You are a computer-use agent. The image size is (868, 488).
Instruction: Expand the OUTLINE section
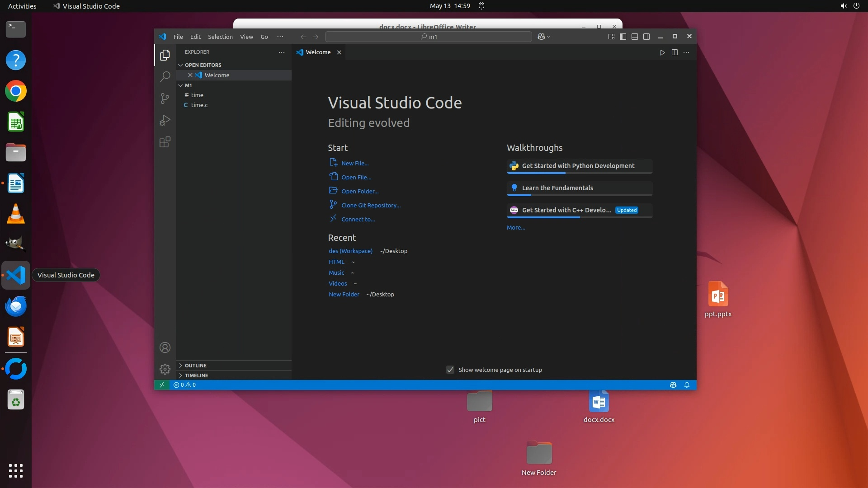coord(195,366)
